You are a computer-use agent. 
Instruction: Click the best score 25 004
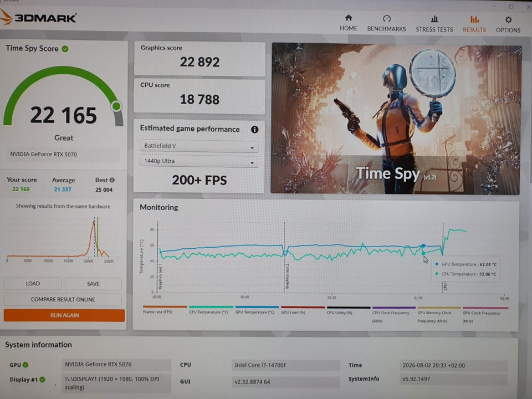tap(104, 190)
